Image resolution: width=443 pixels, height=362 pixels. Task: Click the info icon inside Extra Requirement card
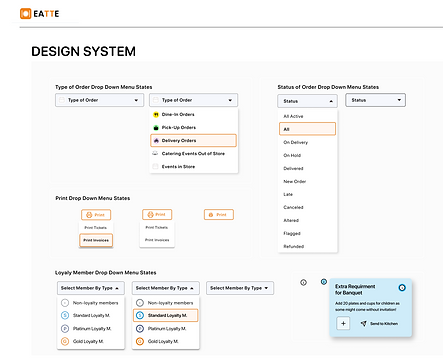pyautogui.click(x=402, y=287)
